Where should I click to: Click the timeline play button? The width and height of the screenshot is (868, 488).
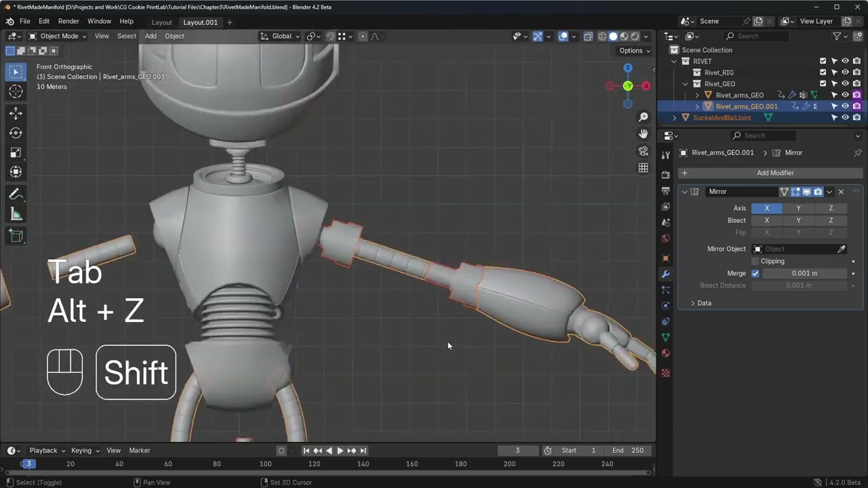click(340, 451)
